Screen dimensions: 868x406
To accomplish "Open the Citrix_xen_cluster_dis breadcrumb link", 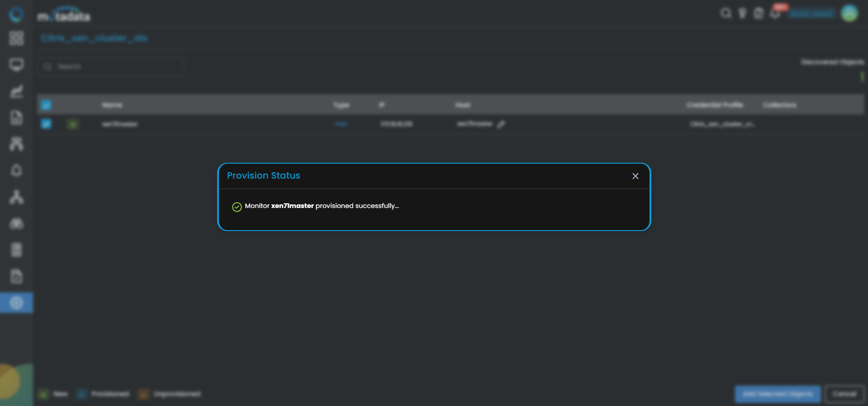I will click(x=94, y=38).
